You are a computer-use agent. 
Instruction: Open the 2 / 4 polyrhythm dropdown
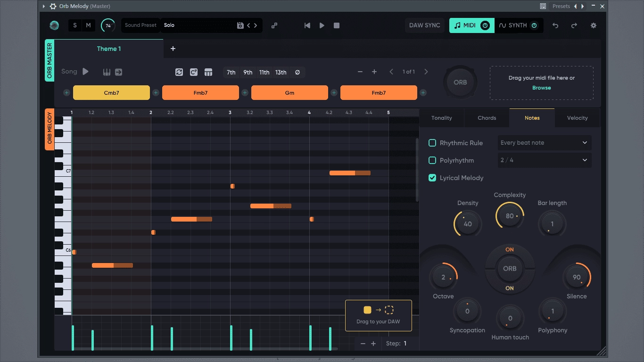(x=544, y=160)
